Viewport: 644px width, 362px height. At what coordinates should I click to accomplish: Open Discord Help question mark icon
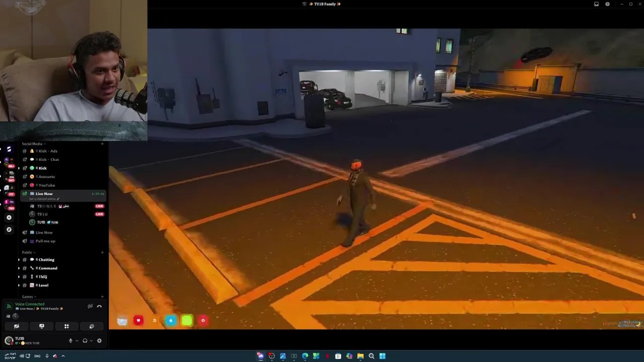[x=607, y=4]
